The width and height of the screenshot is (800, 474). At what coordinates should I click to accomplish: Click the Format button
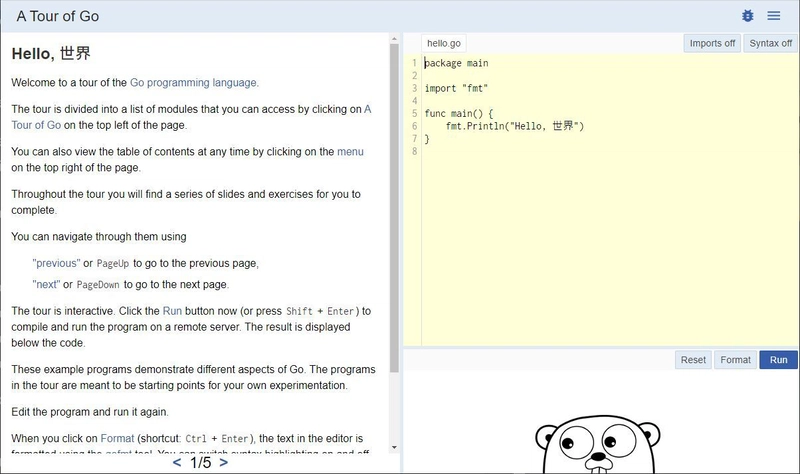tap(735, 360)
